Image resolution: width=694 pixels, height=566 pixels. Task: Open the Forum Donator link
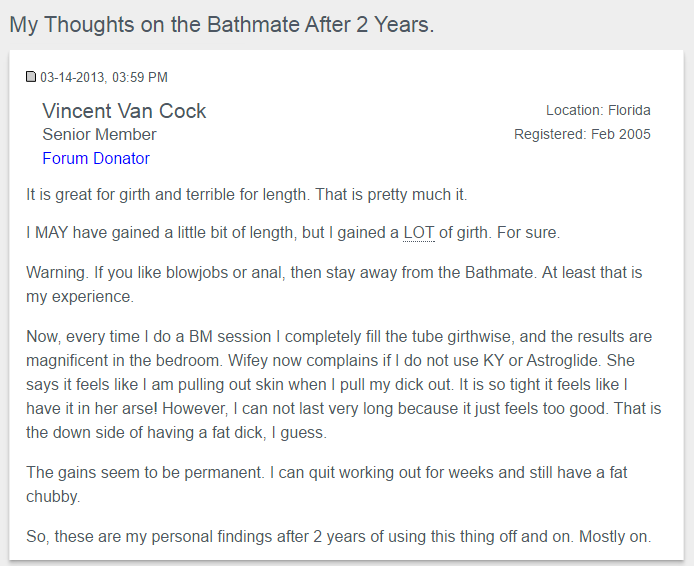[x=96, y=158]
